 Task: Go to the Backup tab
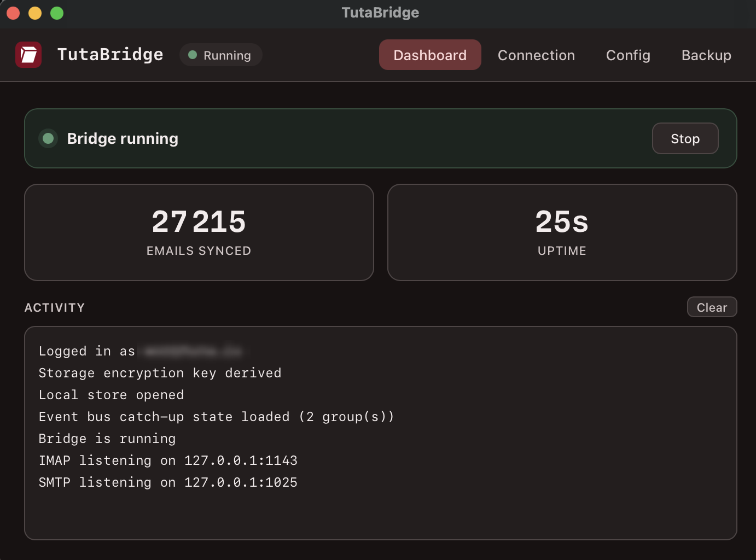click(706, 55)
